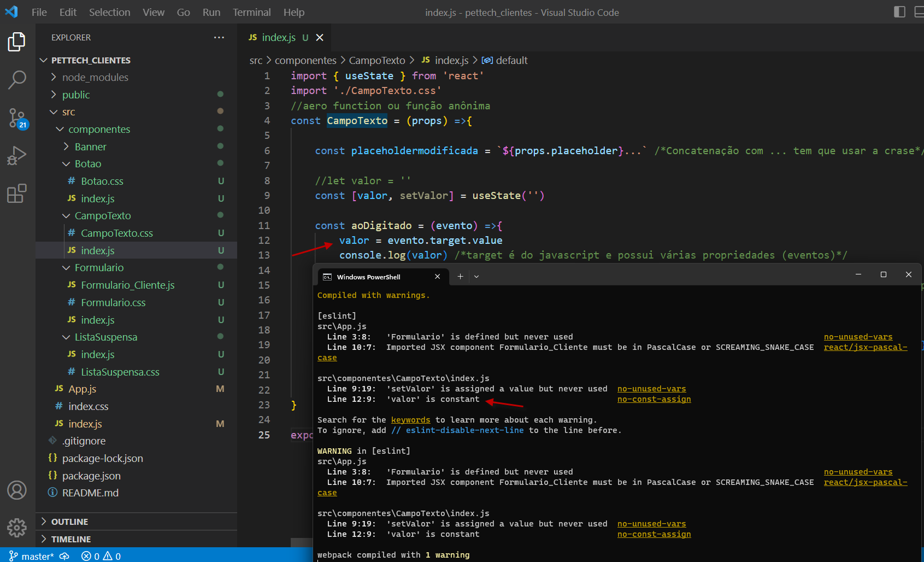The width and height of the screenshot is (924, 562).
Task: Open the Explorer view in activity bar
Action: tap(16, 42)
